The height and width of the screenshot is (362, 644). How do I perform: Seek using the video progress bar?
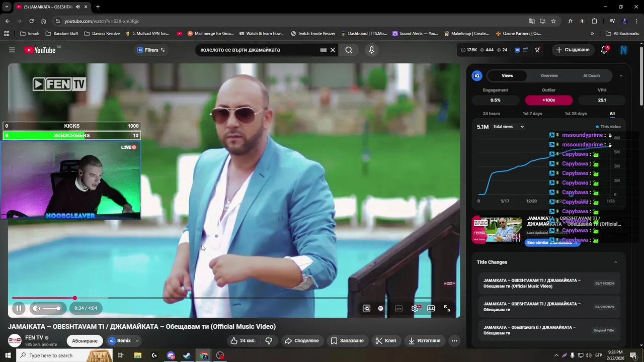(233, 298)
